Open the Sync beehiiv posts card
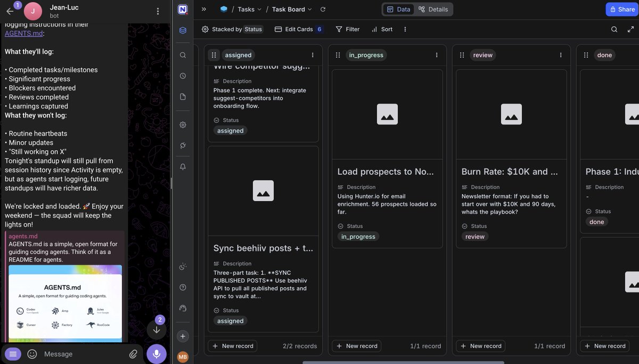 click(263, 239)
